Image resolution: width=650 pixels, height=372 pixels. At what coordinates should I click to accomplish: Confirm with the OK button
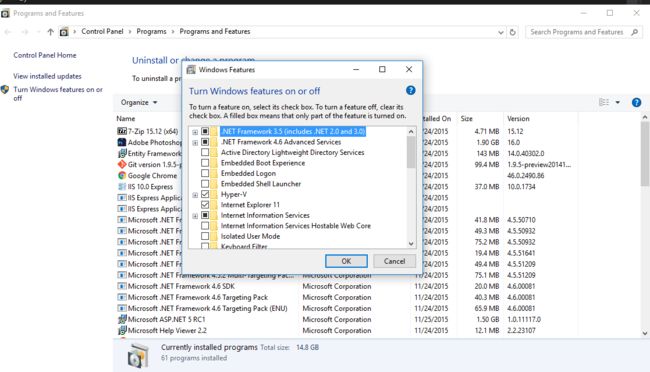[346, 261]
